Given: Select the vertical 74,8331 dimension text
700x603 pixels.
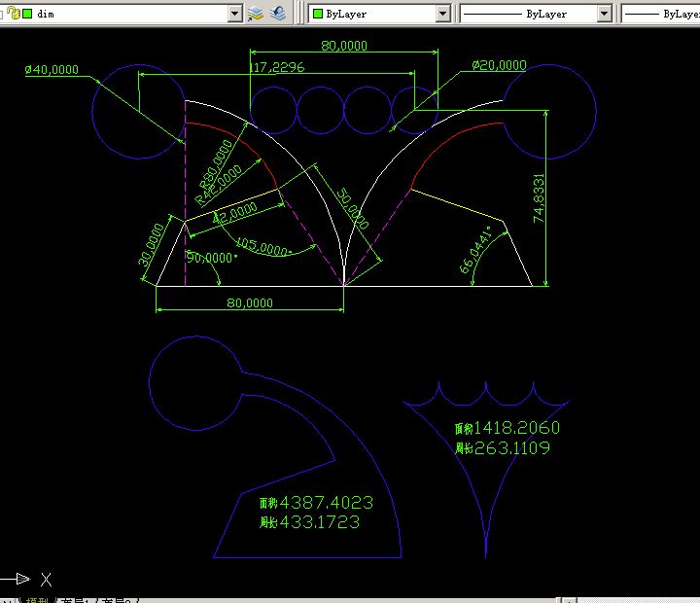Looking at the screenshot, I should [x=539, y=197].
